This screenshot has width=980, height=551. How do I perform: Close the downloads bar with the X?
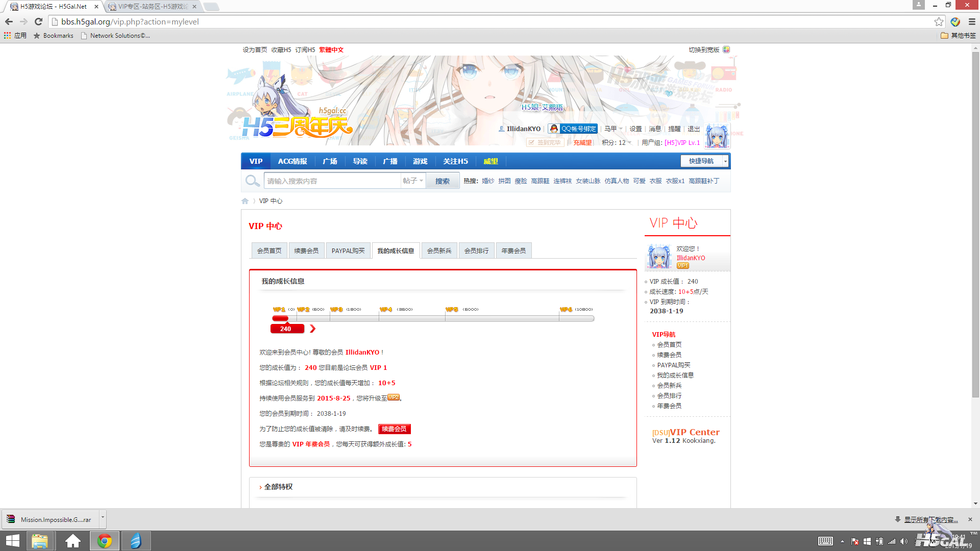[x=970, y=519]
